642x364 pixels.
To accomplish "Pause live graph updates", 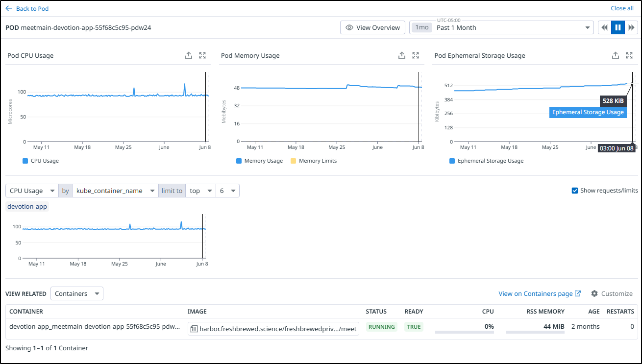I will click(618, 27).
